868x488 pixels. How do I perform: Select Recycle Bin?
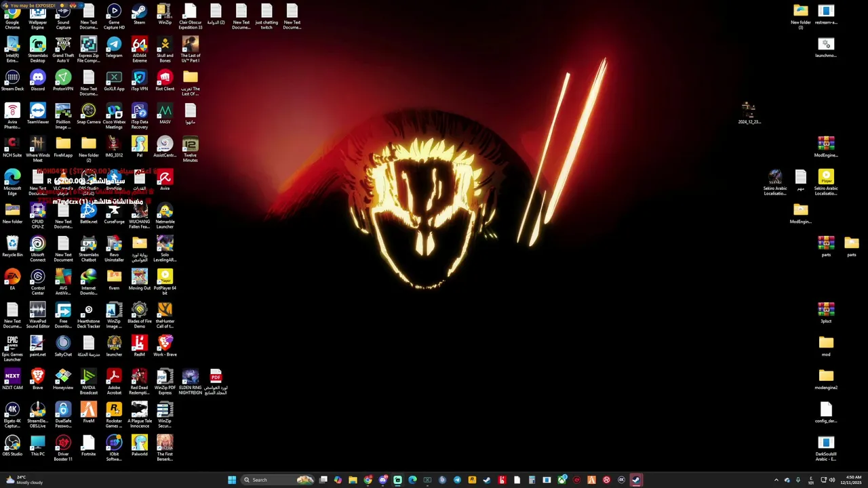(x=12, y=247)
